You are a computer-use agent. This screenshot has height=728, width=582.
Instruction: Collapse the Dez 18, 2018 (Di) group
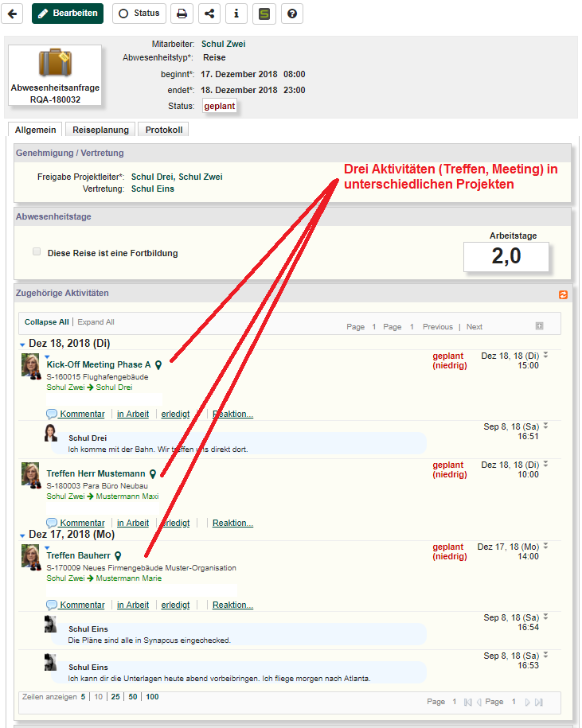tap(22, 345)
